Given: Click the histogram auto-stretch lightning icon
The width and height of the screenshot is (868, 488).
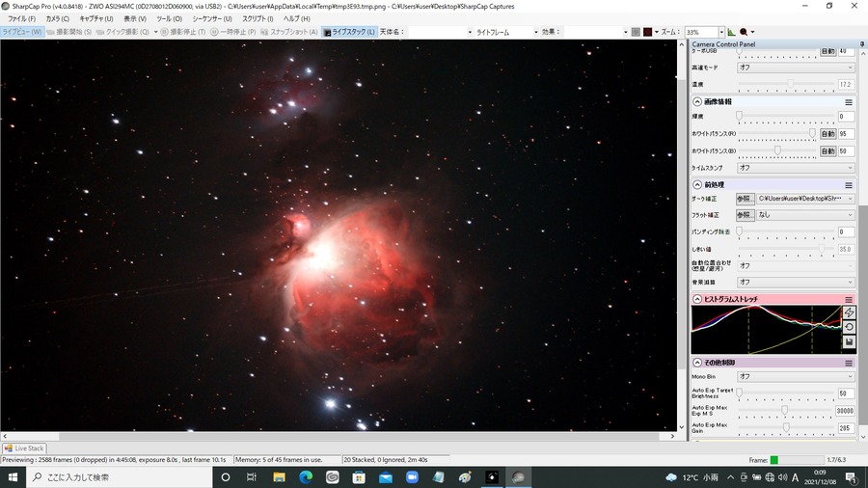Looking at the screenshot, I should pyautogui.click(x=849, y=312).
